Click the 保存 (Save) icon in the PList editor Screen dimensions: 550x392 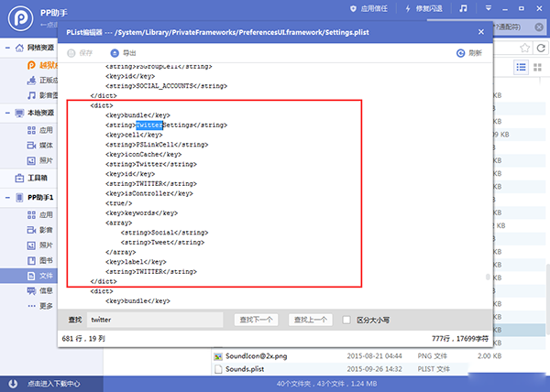pyautogui.click(x=72, y=53)
